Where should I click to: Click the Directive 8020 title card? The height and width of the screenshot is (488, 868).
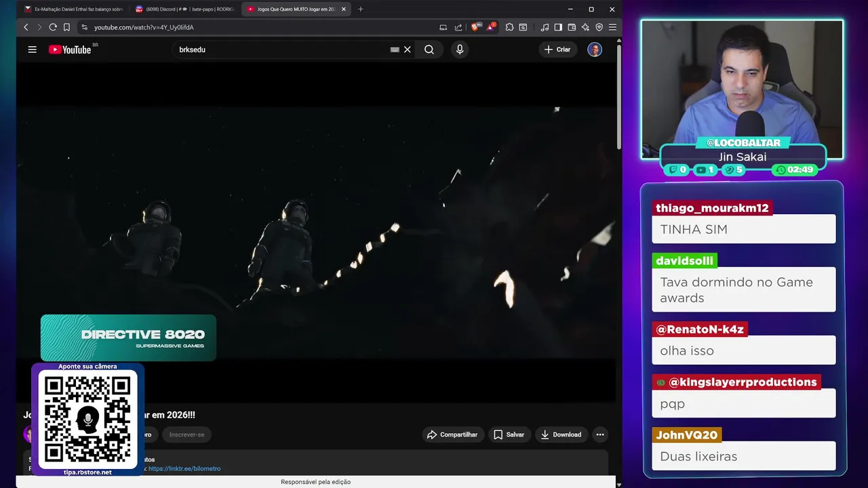coord(128,338)
